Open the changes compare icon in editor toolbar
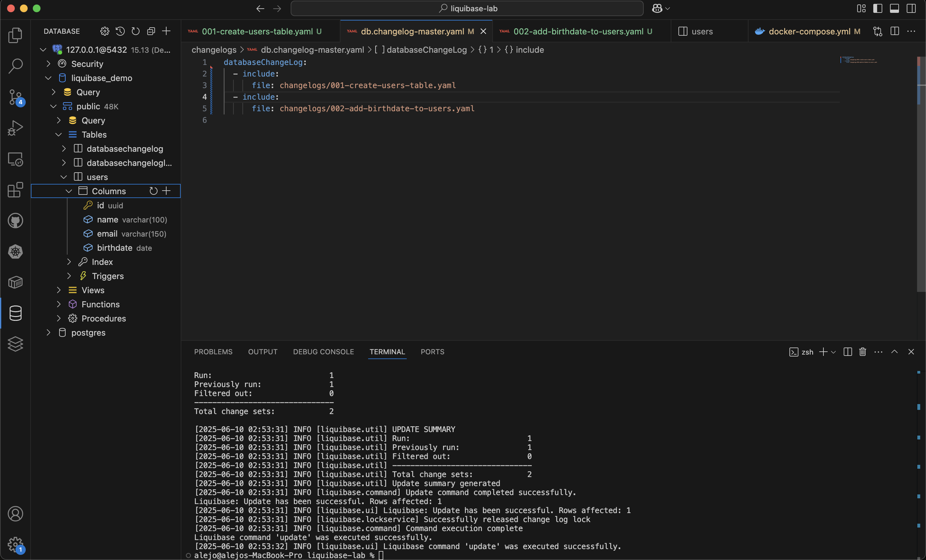The image size is (926, 560). tap(878, 32)
